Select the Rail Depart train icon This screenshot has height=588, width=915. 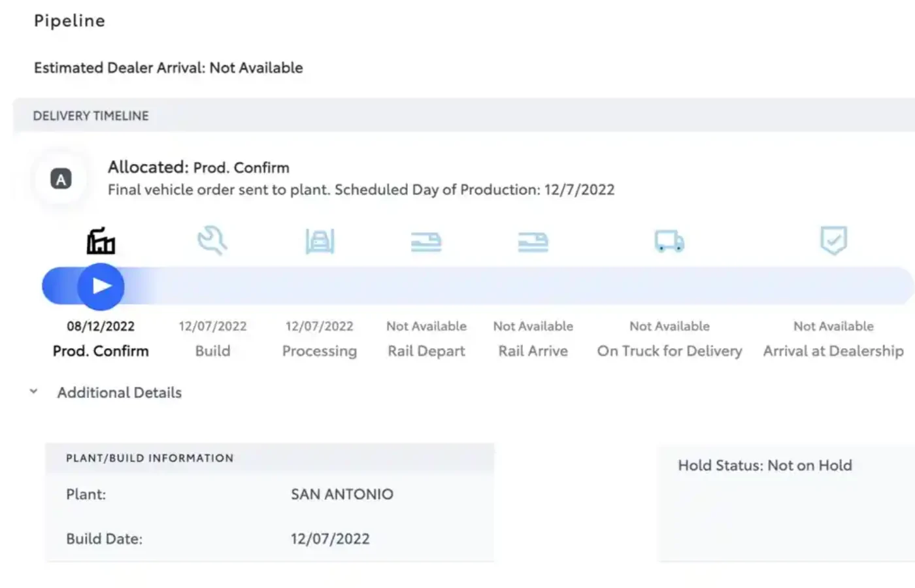click(x=426, y=242)
